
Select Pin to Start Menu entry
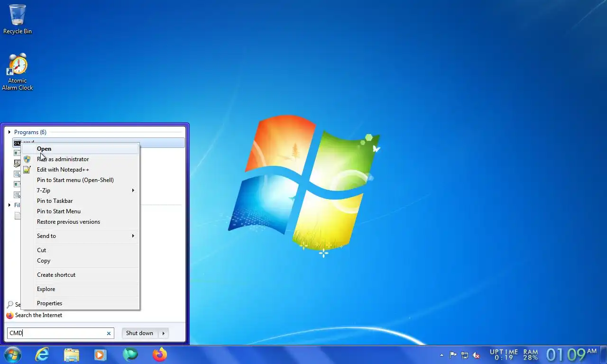(x=81, y=211)
